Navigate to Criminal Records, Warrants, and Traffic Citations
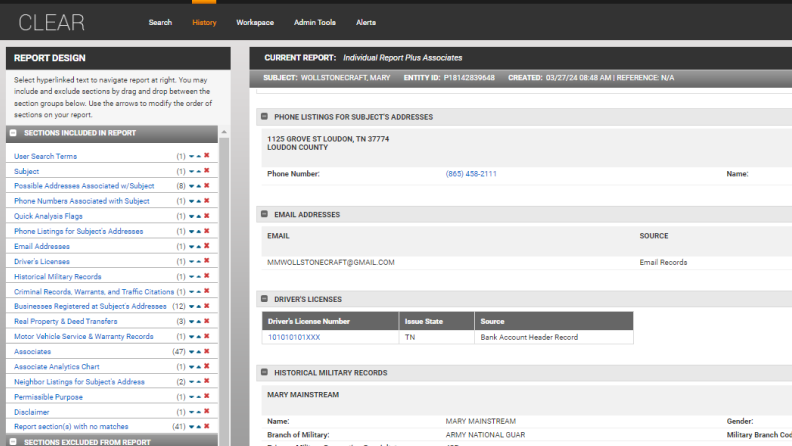Image resolution: width=792 pixels, height=446 pixels. [94, 291]
